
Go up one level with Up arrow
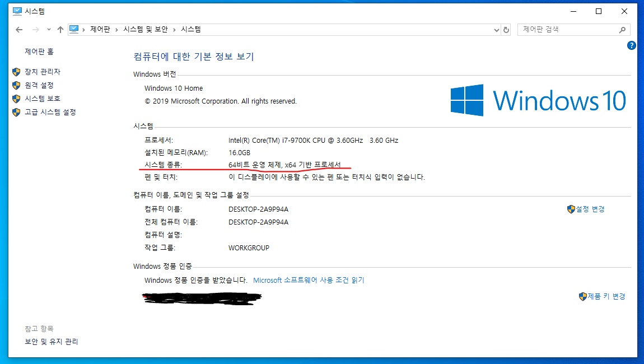click(x=60, y=30)
